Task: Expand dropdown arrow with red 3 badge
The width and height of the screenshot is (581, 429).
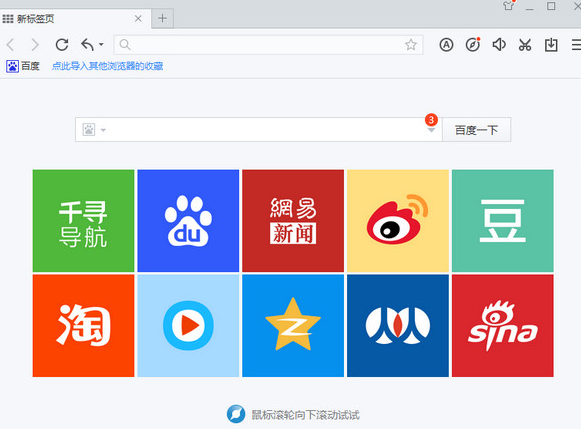Action: coord(431,130)
